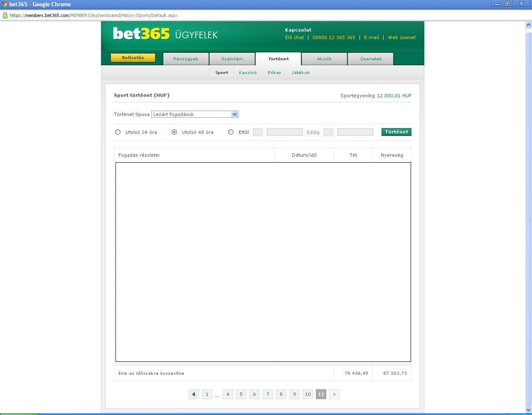Click the Kapcsolat heading

pos(298,30)
